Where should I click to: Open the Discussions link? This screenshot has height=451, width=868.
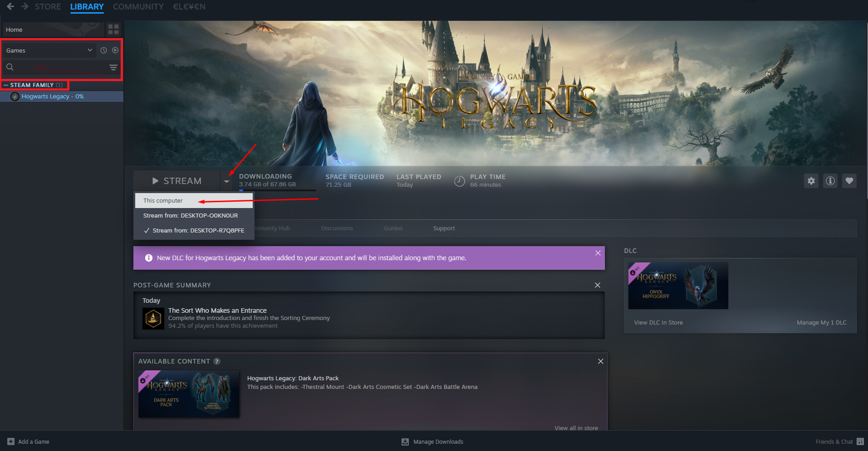click(x=337, y=228)
